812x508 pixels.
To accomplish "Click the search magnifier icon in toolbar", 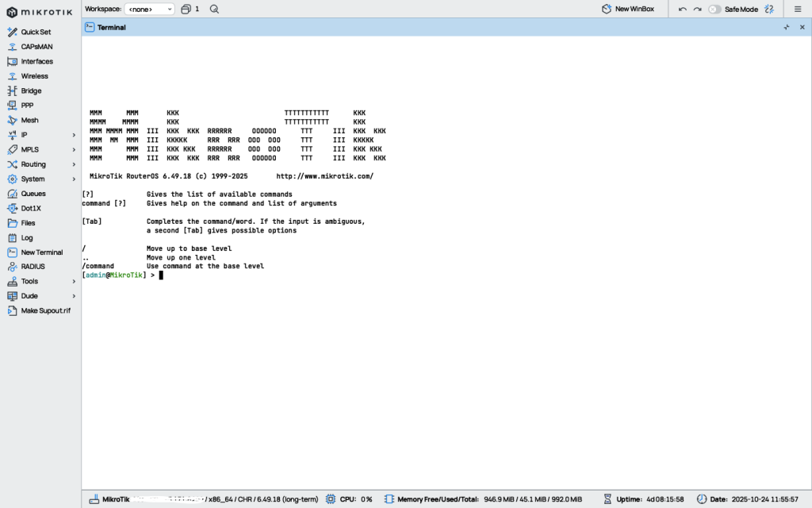I will pos(215,9).
